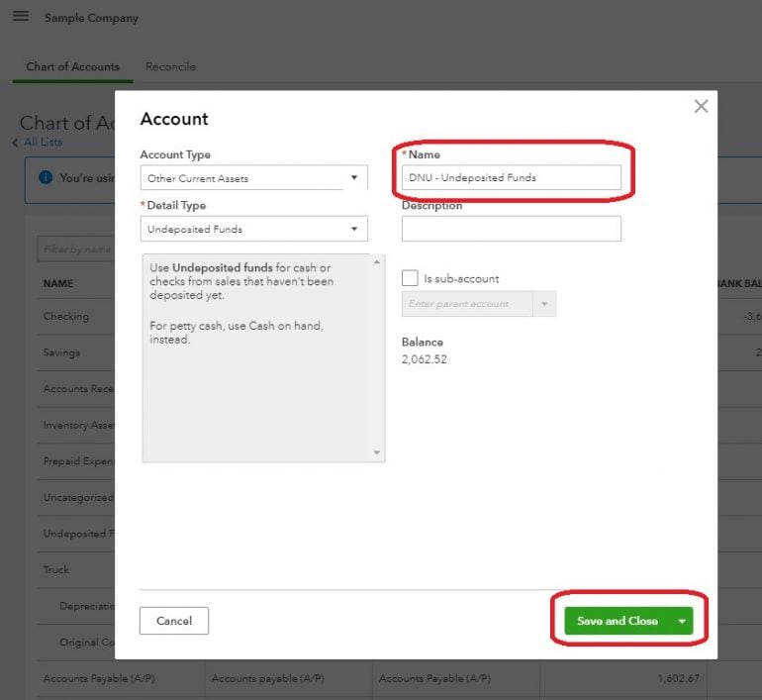Click the Filter by name search box
The width and height of the screenshot is (762, 700).
pyautogui.click(x=76, y=250)
